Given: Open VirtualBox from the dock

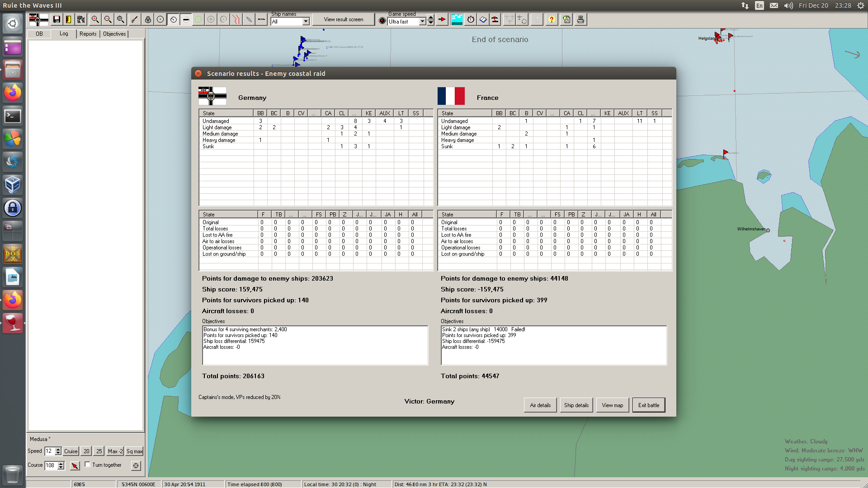Looking at the screenshot, I should [x=13, y=185].
